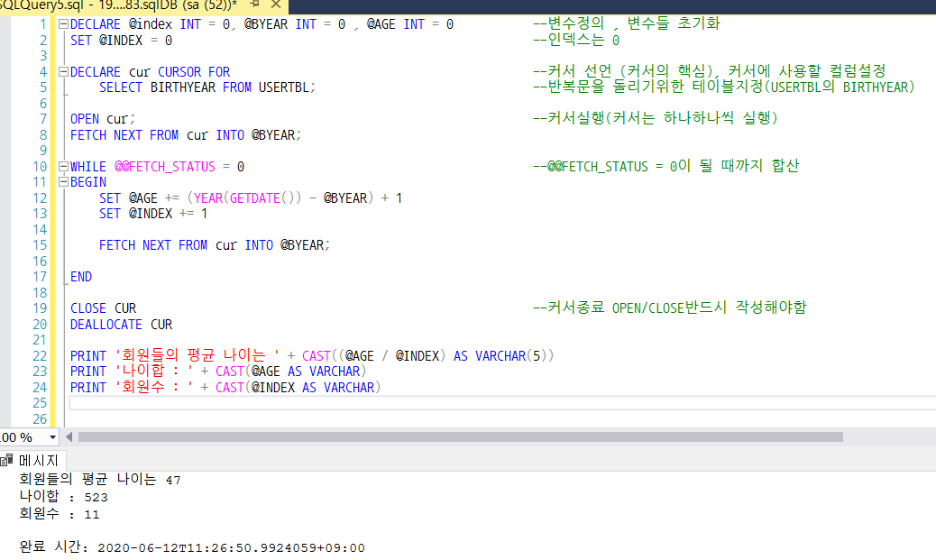The width and height of the screenshot is (936, 560).
Task: Pin the SQLQuery5.sql tab with the pushpin icon
Action: (x=255, y=5)
